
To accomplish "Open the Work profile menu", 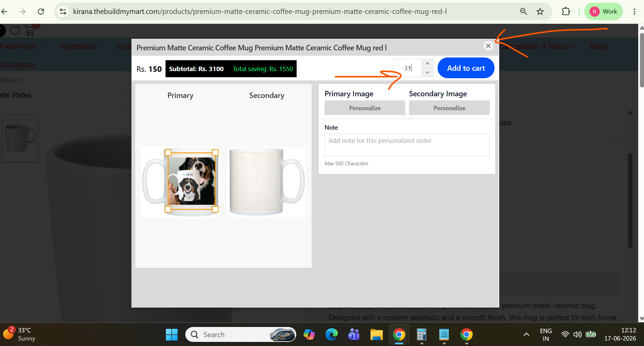I will (x=603, y=12).
